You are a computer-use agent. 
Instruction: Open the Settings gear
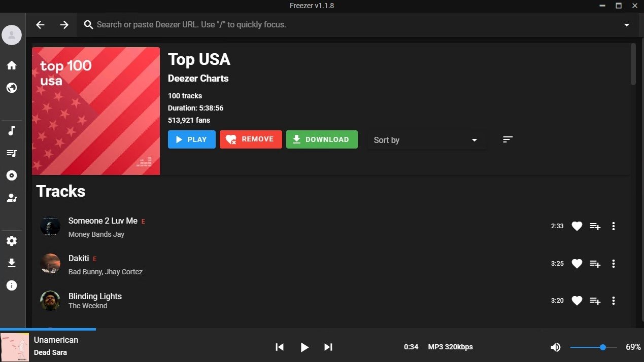click(x=12, y=241)
